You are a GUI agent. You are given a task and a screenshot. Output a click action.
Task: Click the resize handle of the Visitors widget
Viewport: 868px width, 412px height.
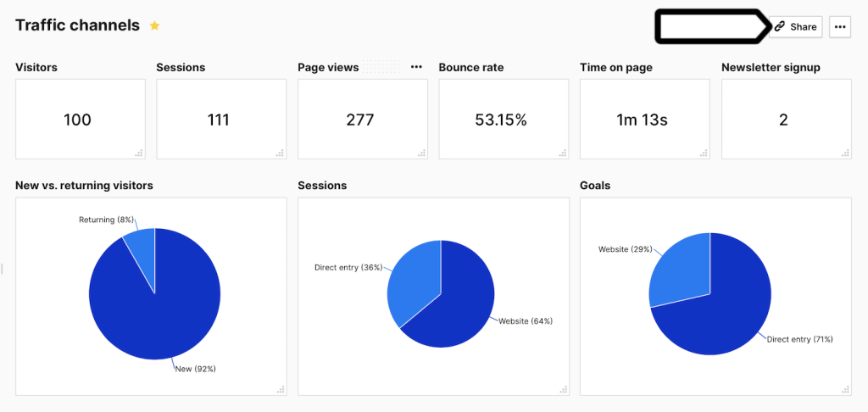[x=139, y=153]
